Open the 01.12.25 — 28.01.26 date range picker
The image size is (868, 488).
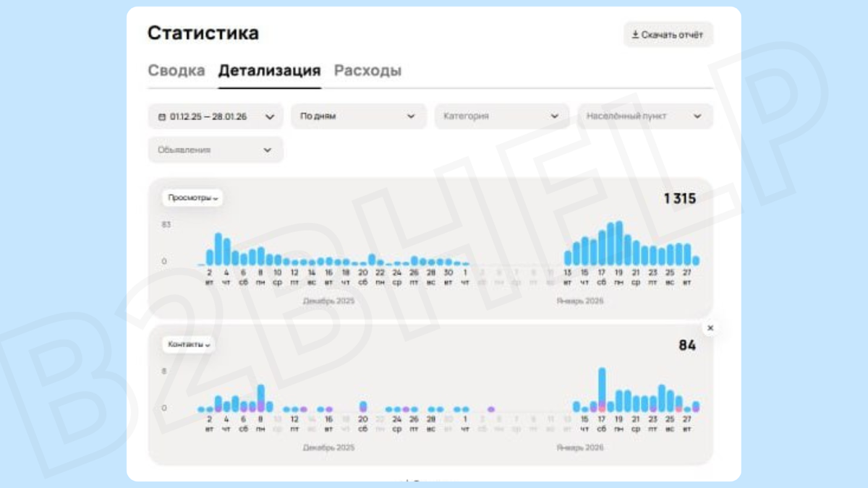click(x=216, y=116)
